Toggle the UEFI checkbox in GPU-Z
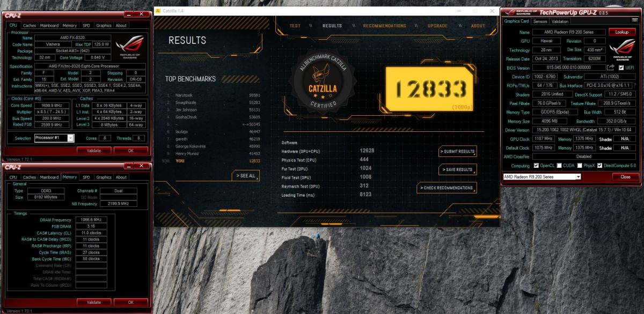This screenshot has width=644, height=314. pyautogui.click(x=621, y=68)
